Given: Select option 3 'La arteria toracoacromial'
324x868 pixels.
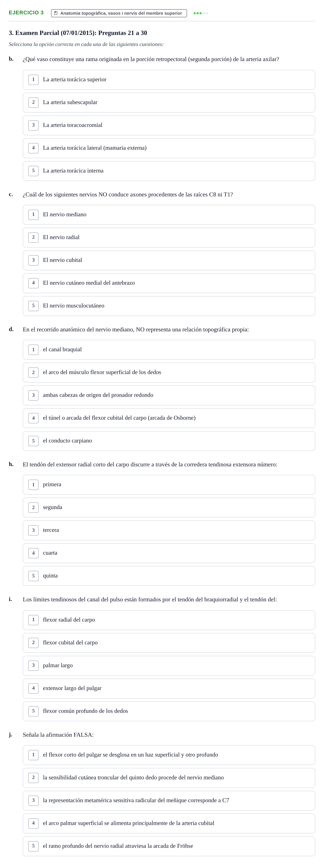Looking at the screenshot, I should pyautogui.click(x=169, y=125).
